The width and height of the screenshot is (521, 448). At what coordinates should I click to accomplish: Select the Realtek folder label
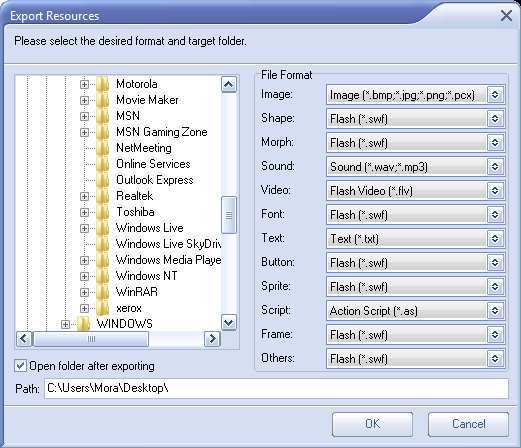pyautogui.click(x=134, y=196)
